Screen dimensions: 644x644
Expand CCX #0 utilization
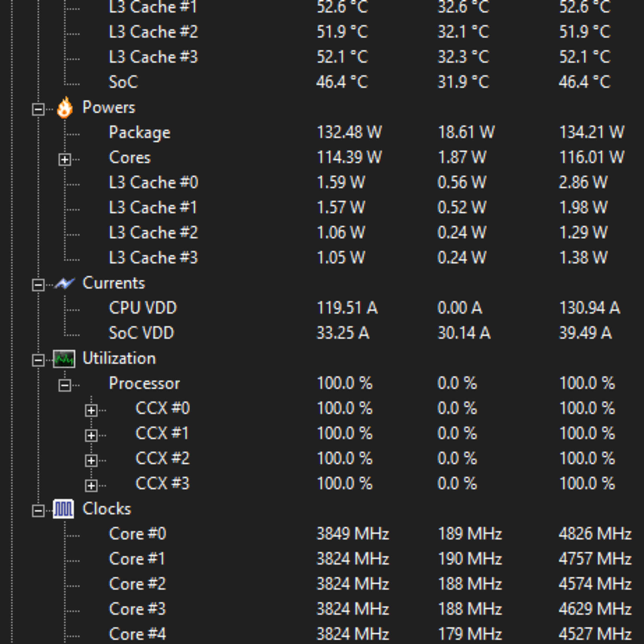91,411
